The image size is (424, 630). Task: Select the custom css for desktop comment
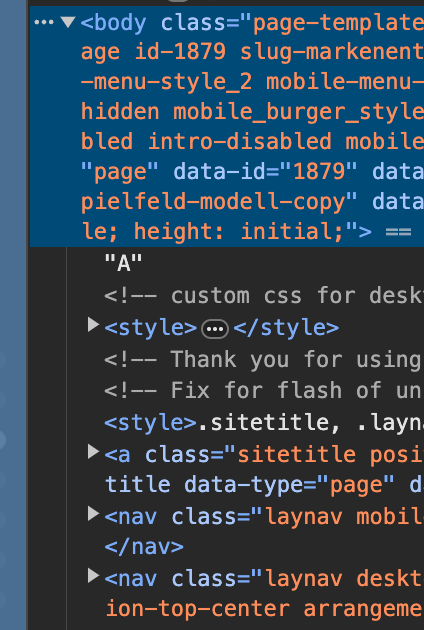coord(264,296)
